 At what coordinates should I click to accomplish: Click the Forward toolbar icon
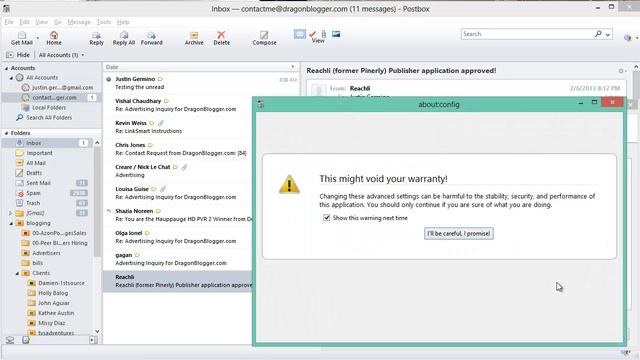151,38
